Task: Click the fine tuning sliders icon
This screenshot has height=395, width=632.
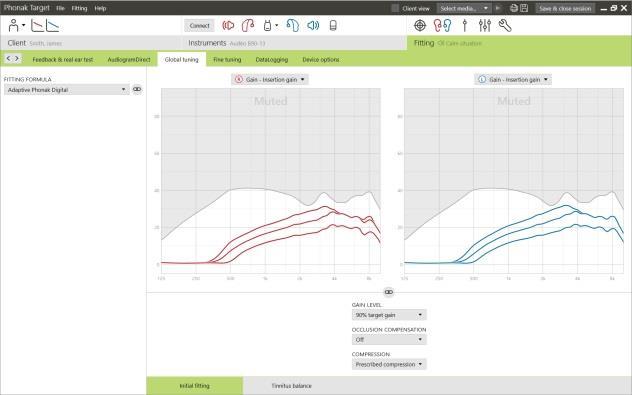Action: (x=484, y=25)
